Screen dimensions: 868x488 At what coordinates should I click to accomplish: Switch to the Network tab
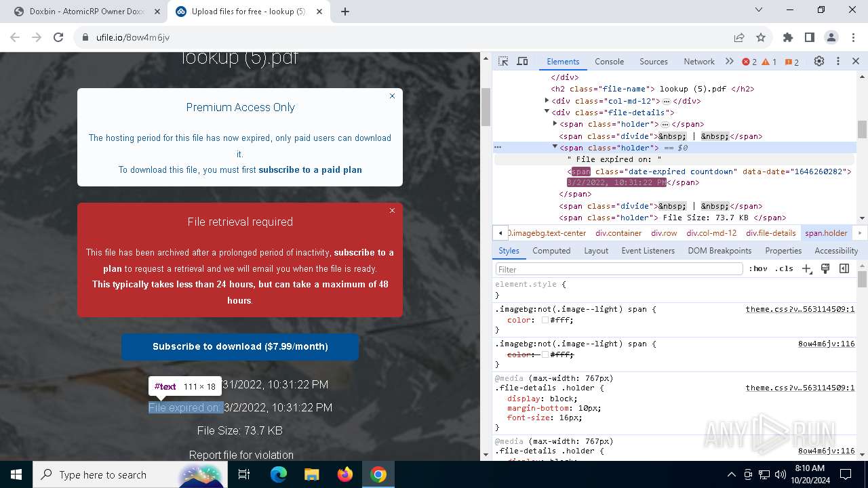[x=699, y=62]
